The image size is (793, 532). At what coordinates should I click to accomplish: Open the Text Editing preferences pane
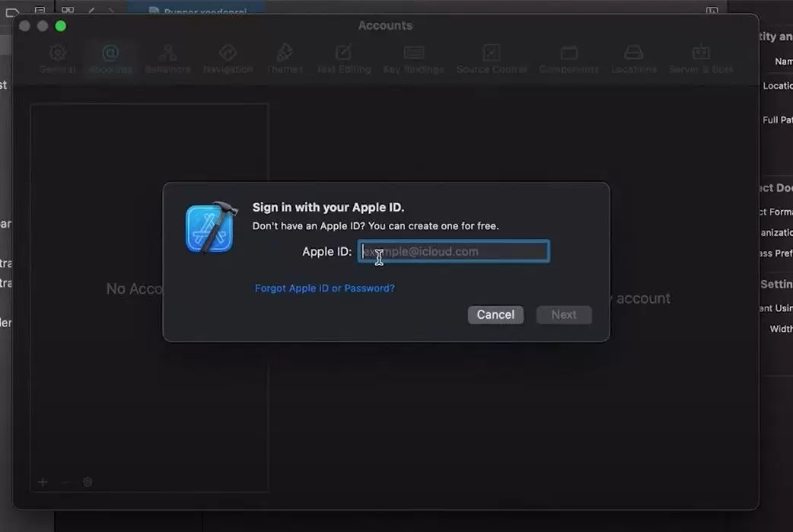tap(343, 57)
